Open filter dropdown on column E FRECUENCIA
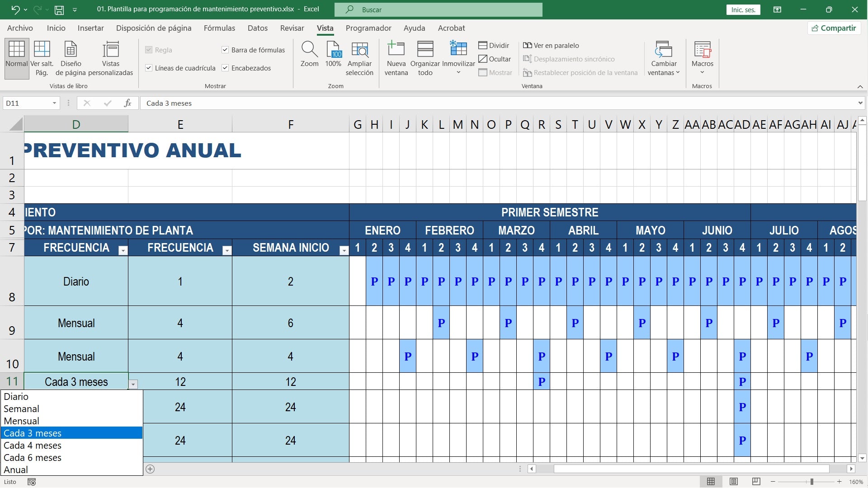The height and width of the screenshot is (488, 868). pyautogui.click(x=227, y=251)
